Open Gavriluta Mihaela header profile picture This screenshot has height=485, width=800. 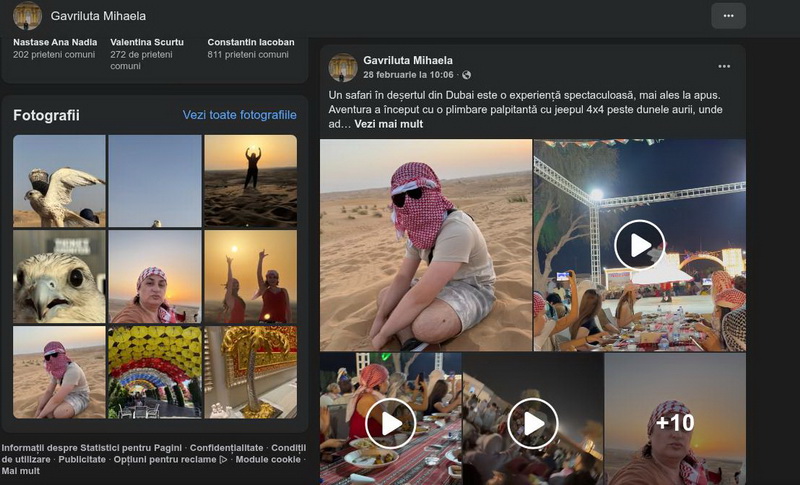click(x=28, y=16)
